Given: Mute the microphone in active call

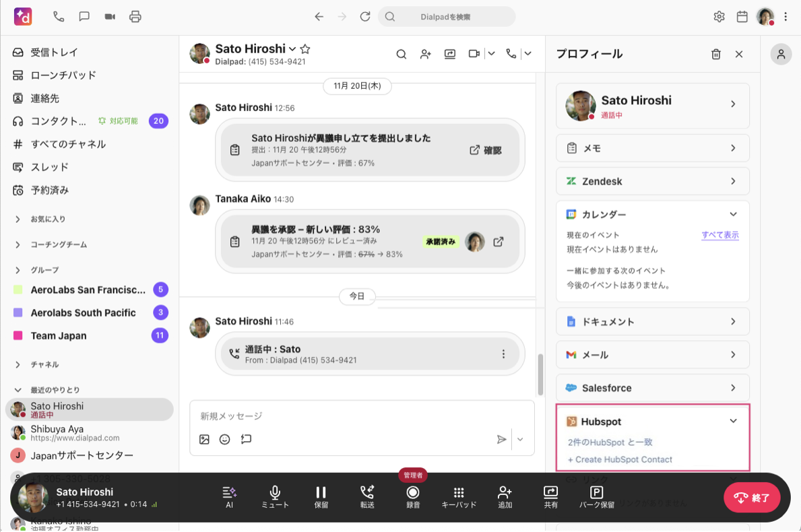Looking at the screenshot, I should point(275,496).
